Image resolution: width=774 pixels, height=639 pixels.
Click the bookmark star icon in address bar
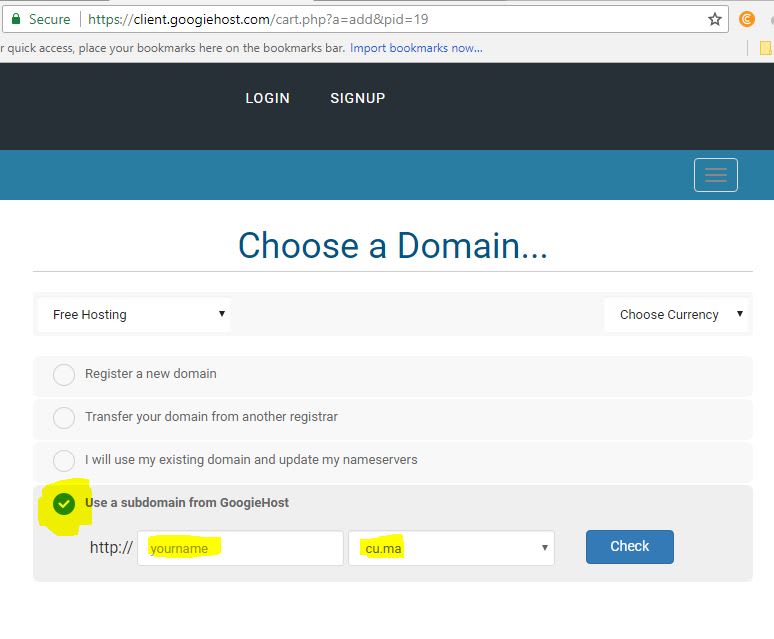click(x=714, y=19)
